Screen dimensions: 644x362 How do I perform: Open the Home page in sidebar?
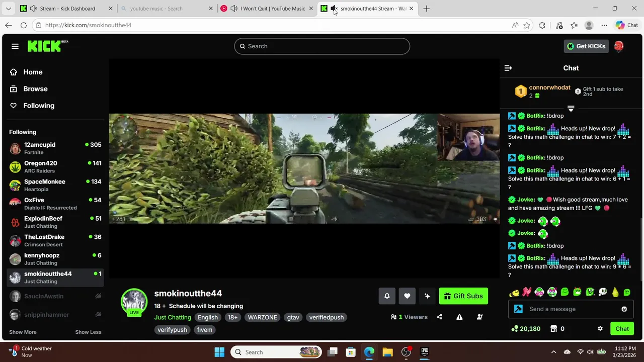(x=33, y=72)
